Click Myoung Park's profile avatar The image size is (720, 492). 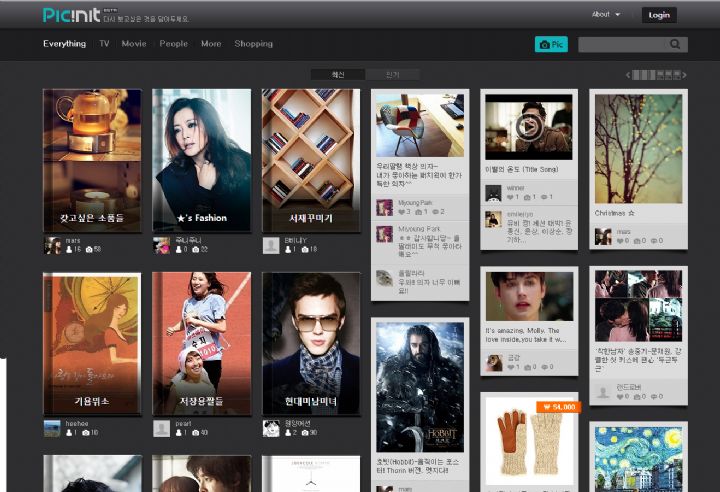point(384,207)
